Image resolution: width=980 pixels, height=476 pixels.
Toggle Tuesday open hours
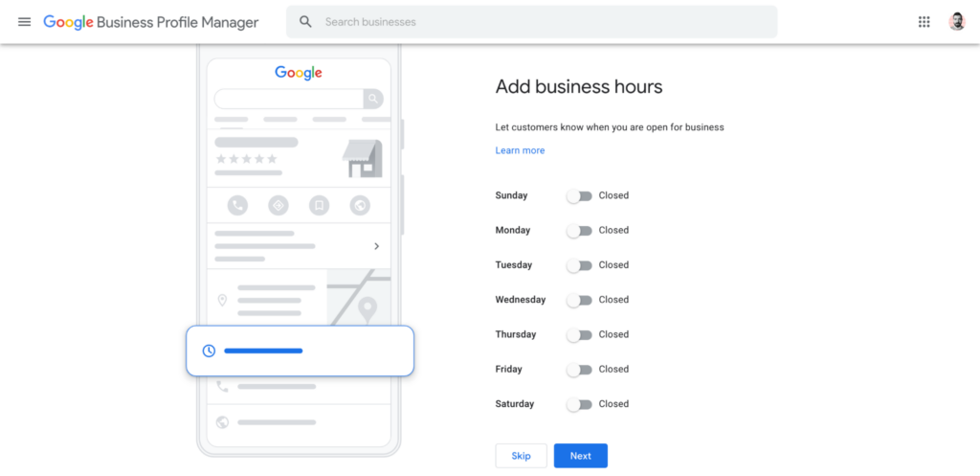579,265
